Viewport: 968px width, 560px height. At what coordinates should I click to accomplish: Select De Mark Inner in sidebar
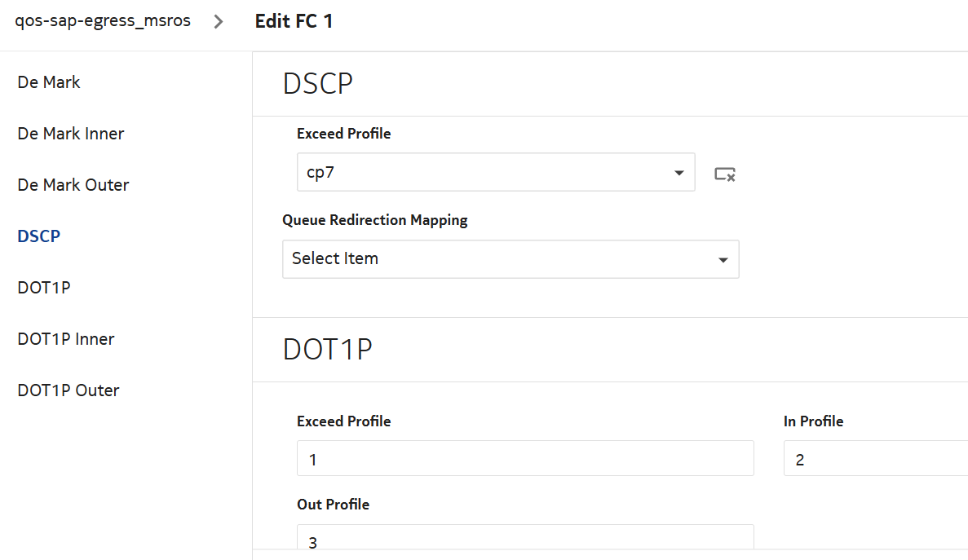pyautogui.click(x=71, y=134)
